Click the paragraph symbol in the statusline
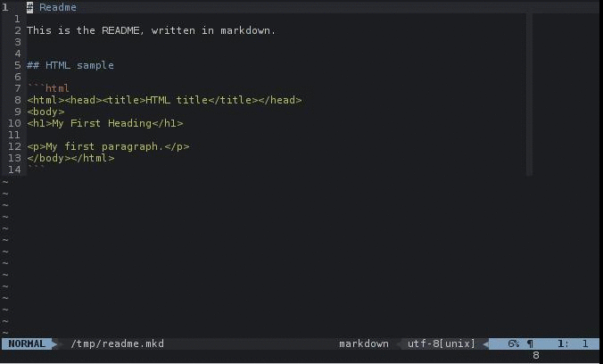Image resolution: width=603 pixels, height=364 pixels. pyautogui.click(x=531, y=343)
